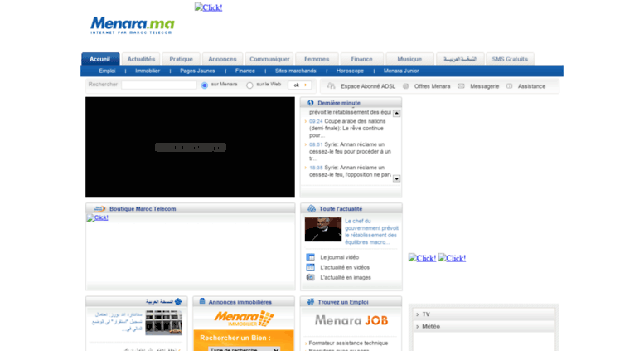Screen dimensions: 644x351
Task: Open Finance in blue submenu
Action: coord(245,71)
